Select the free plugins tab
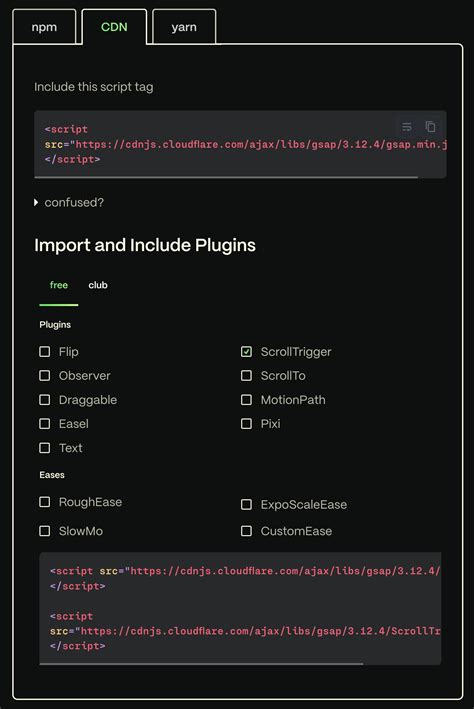The image size is (474, 709). click(x=59, y=285)
